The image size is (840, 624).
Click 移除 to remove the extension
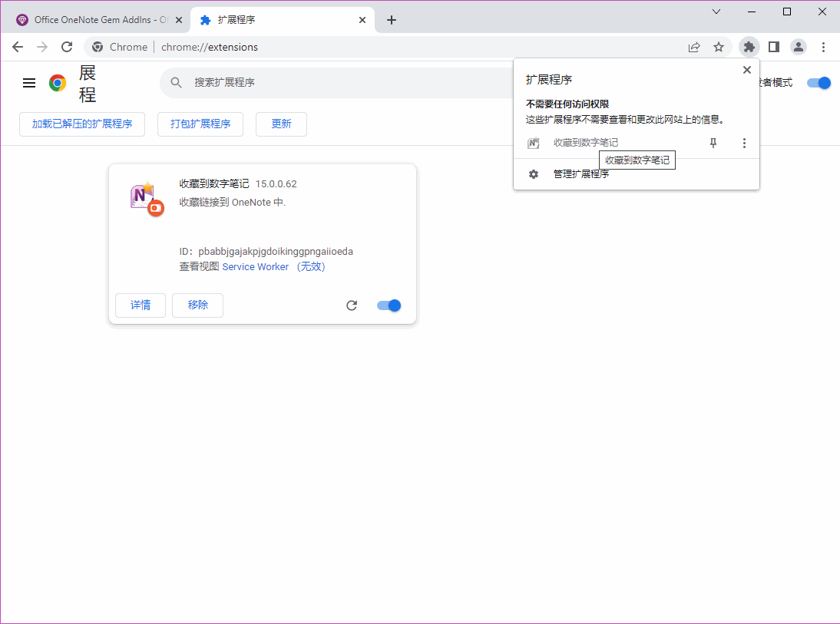point(197,305)
